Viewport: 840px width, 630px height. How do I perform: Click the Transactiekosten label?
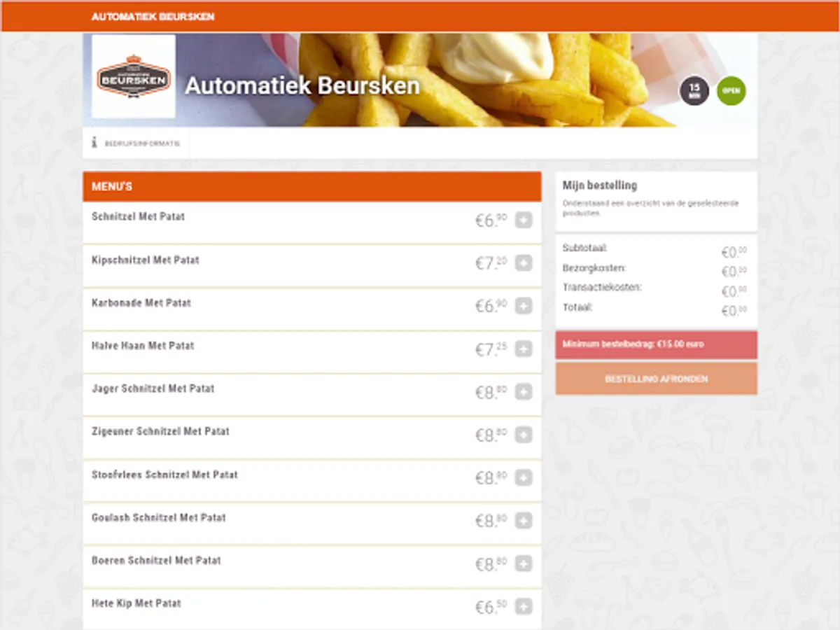602,287
